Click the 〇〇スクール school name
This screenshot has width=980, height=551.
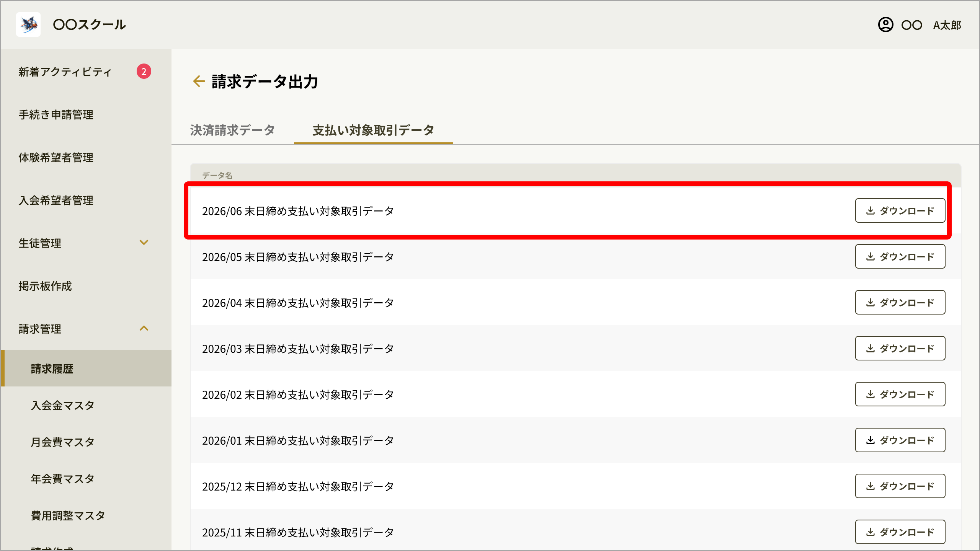[90, 25]
